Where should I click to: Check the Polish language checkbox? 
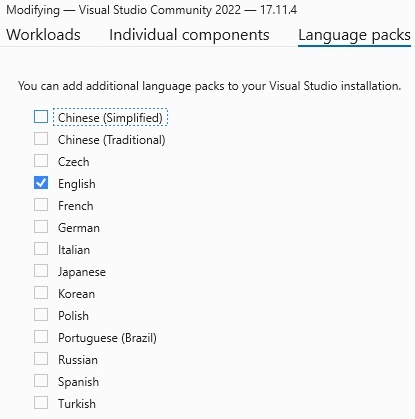tap(41, 315)
